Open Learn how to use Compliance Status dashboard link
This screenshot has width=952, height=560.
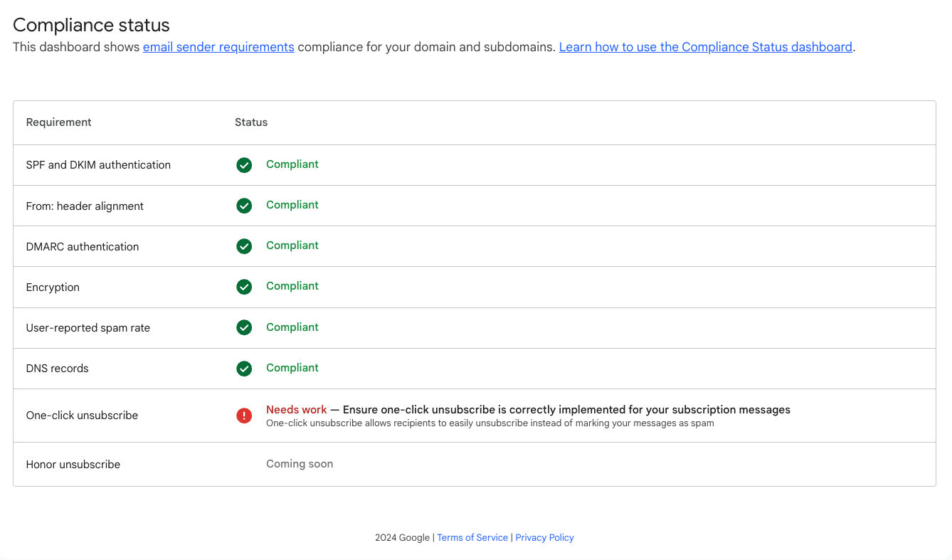click(706, 47)
